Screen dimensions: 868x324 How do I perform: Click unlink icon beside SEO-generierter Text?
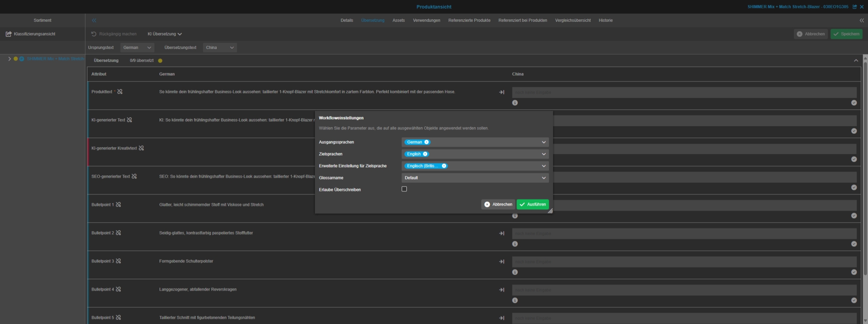click(x=134, y=176)
